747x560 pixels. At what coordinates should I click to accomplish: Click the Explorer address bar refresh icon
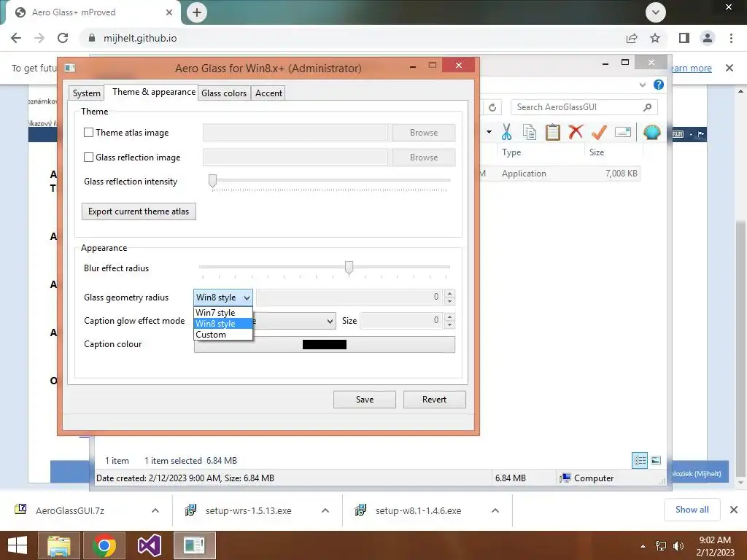pyautogui.click(x=492, y=107)
